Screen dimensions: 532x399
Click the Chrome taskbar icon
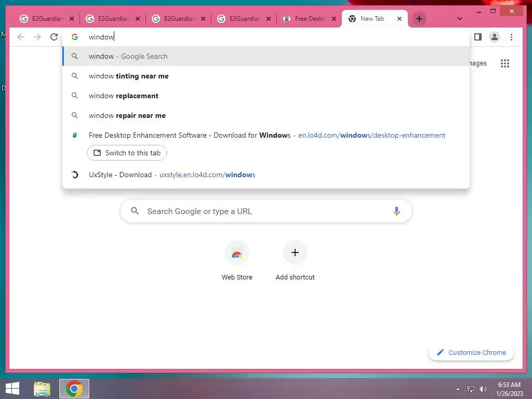click(74, 389)
